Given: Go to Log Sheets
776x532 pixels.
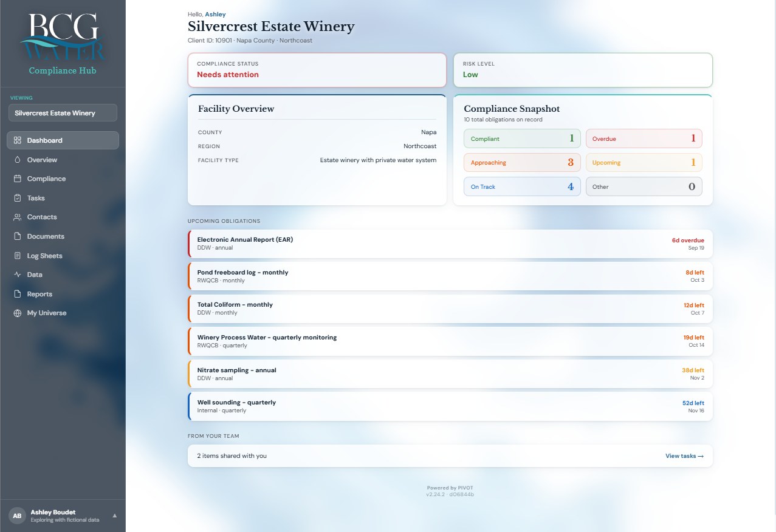Looking at the screenshot, I should (63, 256).
